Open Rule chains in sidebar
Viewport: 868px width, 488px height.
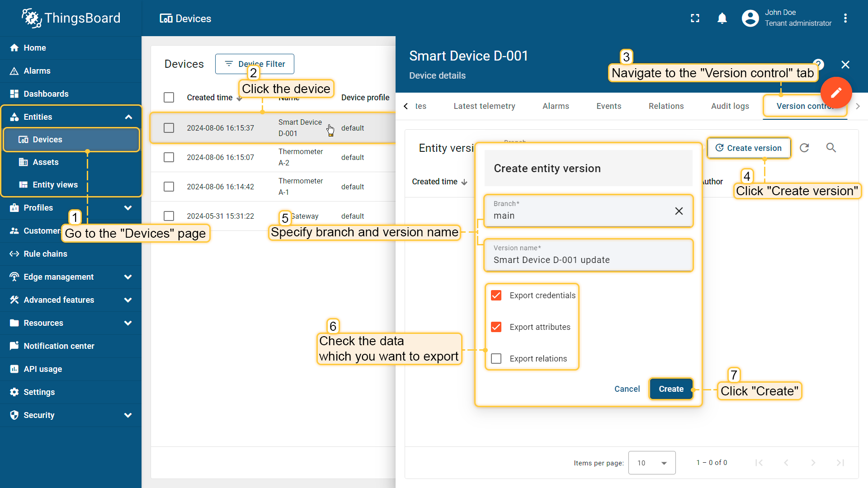coord(45,254)
